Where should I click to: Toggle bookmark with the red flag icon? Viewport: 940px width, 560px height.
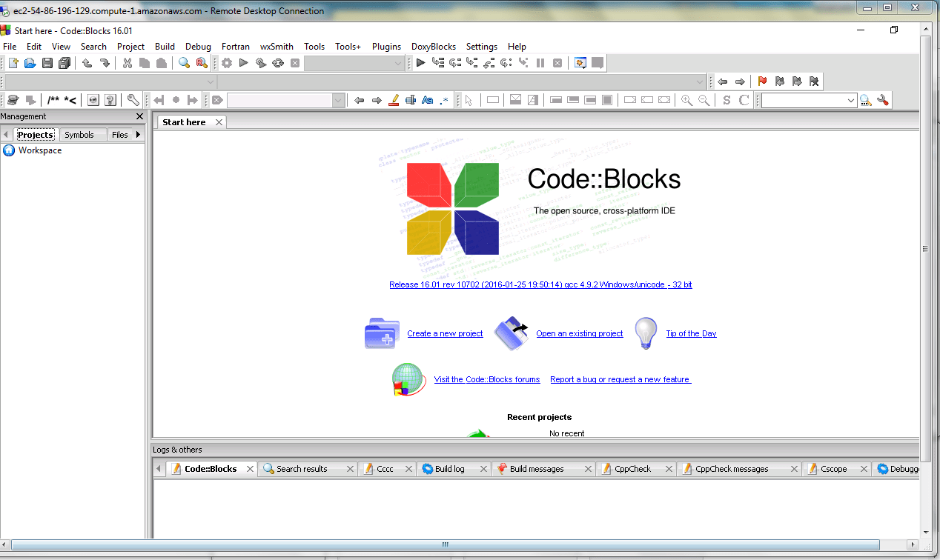coord(762,81)
